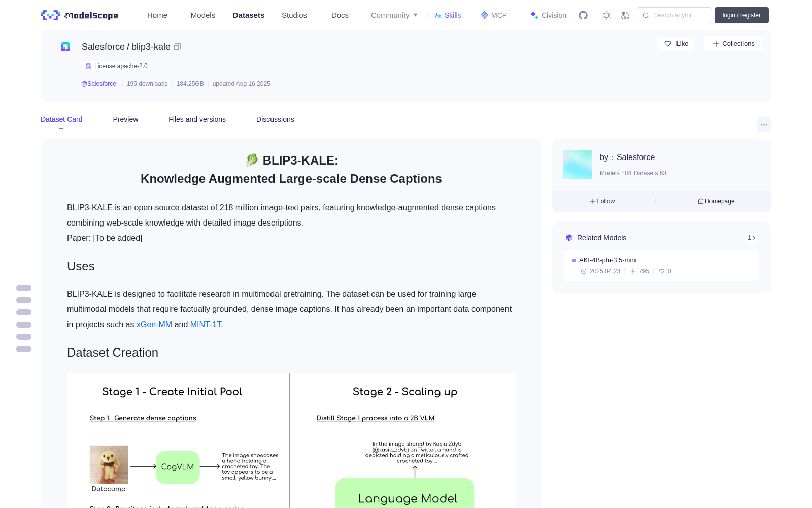The image size is (812, 508).
Task: Open Docs in the navbar
Action: tap(340, 15)
